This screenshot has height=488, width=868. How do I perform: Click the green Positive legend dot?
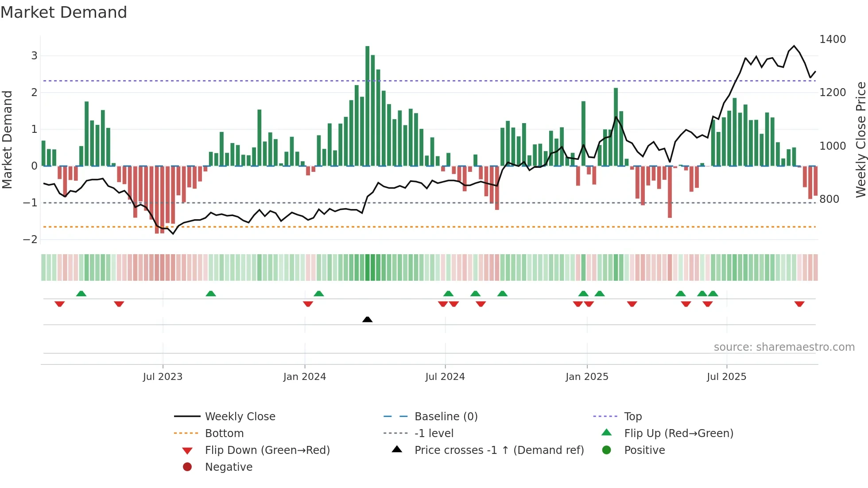[x=607, y=450]
